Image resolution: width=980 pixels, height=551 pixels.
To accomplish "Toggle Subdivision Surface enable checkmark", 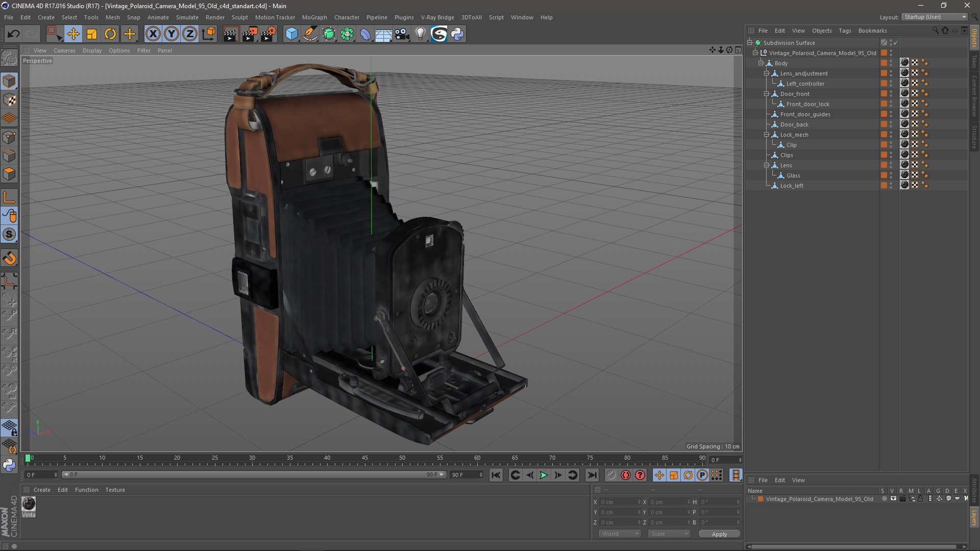I will [x=896, y=43].
